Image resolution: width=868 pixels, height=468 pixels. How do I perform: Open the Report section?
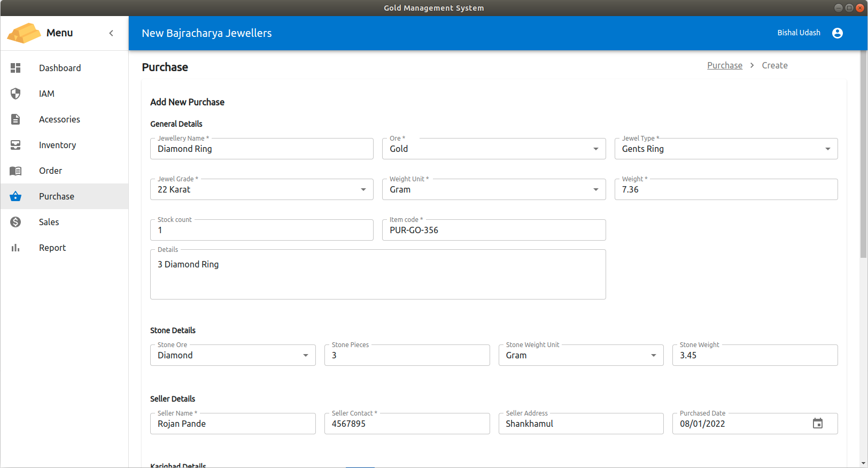[64, 248]
